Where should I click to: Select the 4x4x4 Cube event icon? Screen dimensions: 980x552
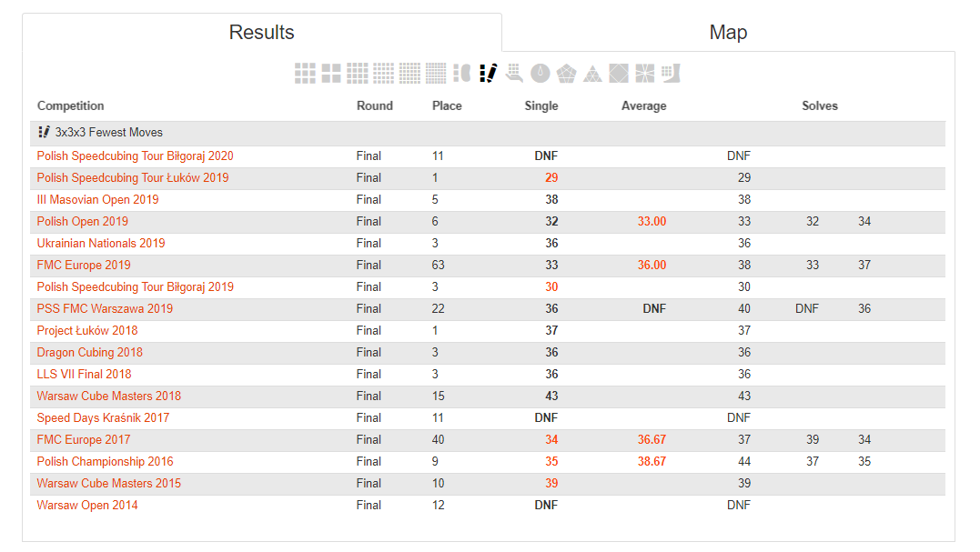(x=358, y=73)
